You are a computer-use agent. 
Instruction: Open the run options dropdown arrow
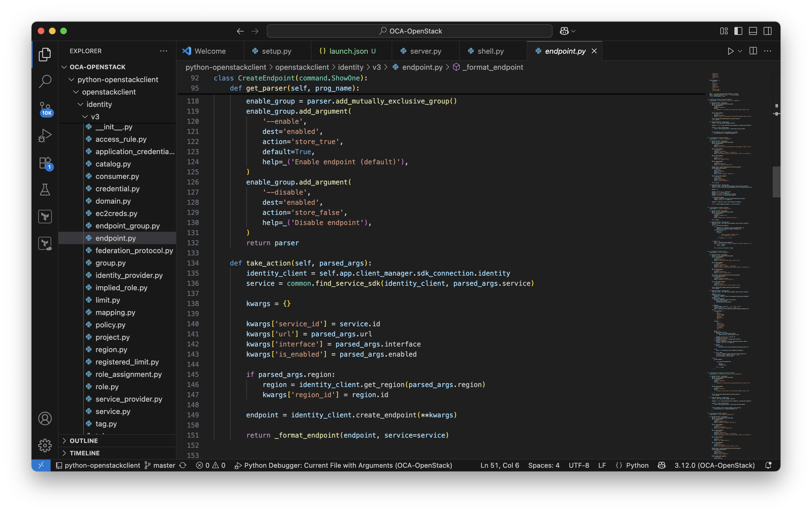(x=740, y=51)
